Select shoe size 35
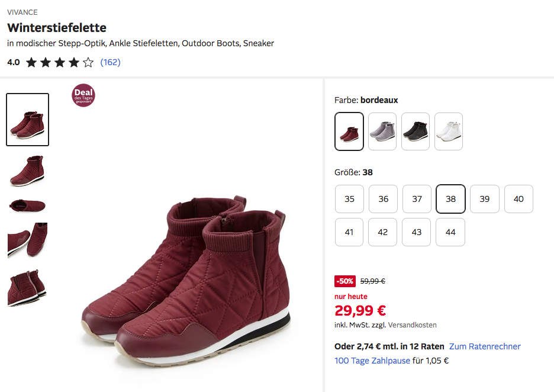This screenshot has width=554, height=392. [349, 199]
